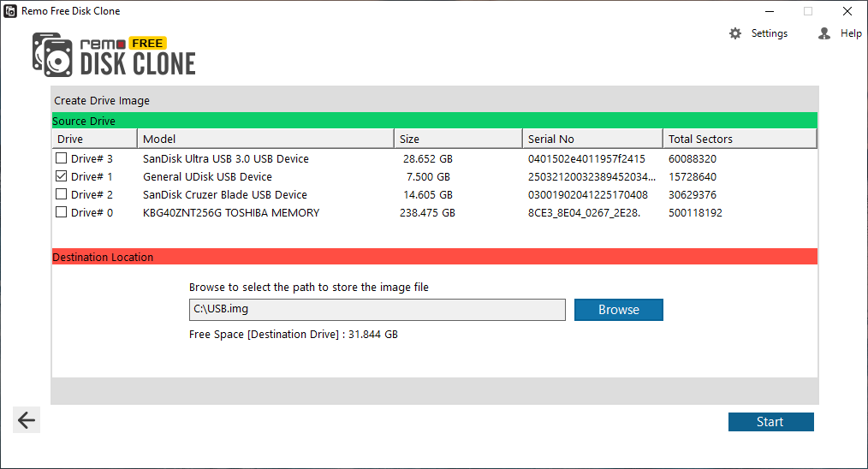Click serial number 8CE3_8E04_0267_2E28.
Screen dimensions: 868x469
point(584,212)
